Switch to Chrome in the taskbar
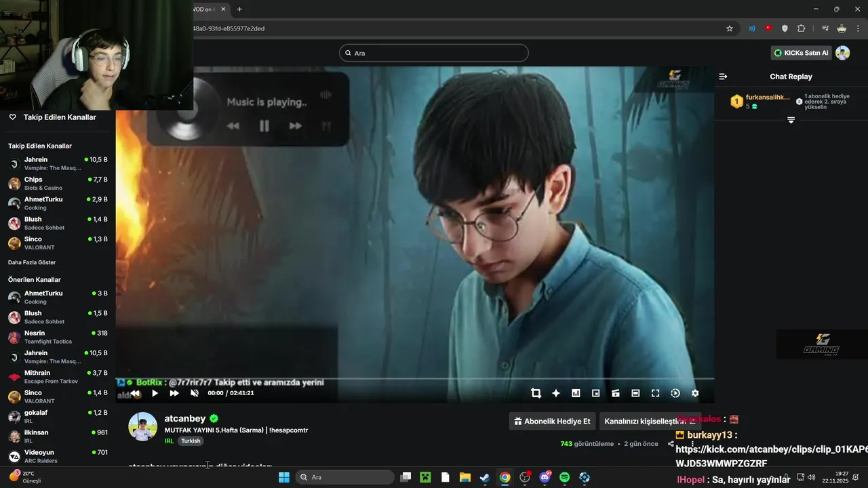 tap(505, 477)
